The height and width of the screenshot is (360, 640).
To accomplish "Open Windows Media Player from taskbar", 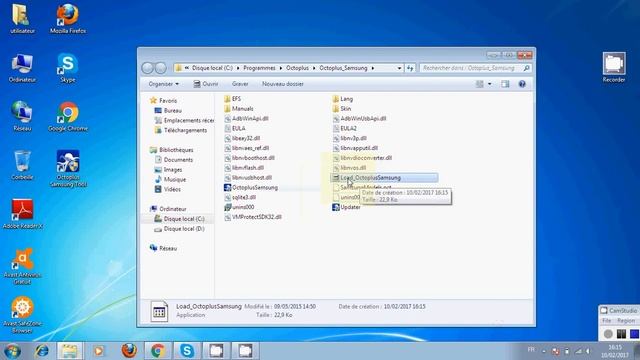I will pyautogui.click(x=98, y=351).
